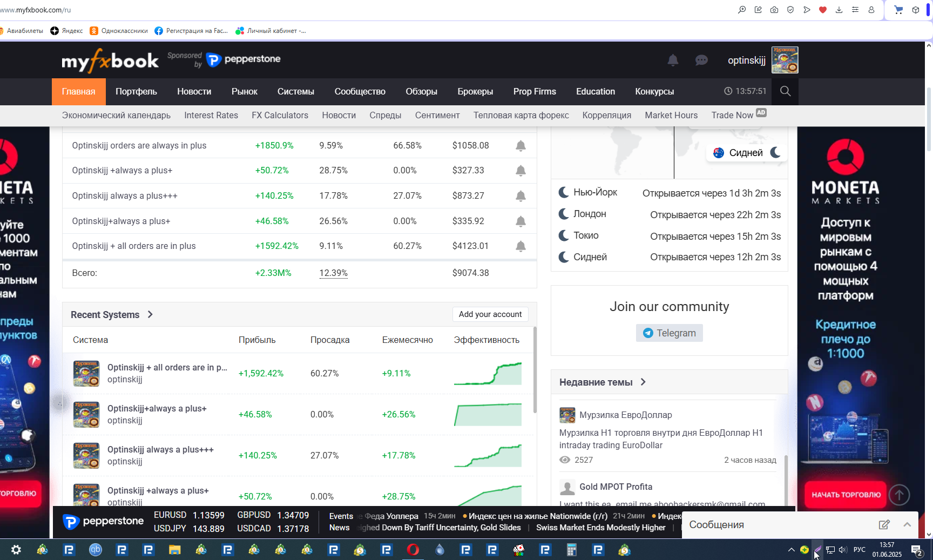This screenshot has width=933, height=560.
Task: Open the Брокеры menu
Action: pyautogui.click(x=475, y=92)
